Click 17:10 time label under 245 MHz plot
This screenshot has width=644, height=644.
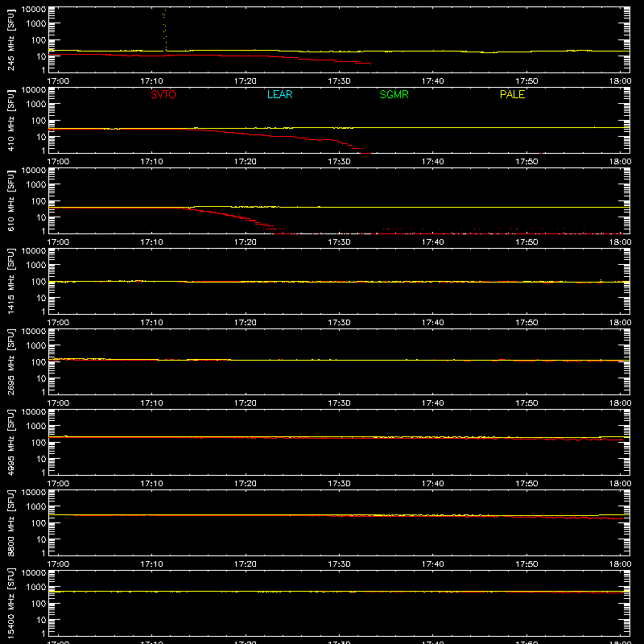[151, 81]
